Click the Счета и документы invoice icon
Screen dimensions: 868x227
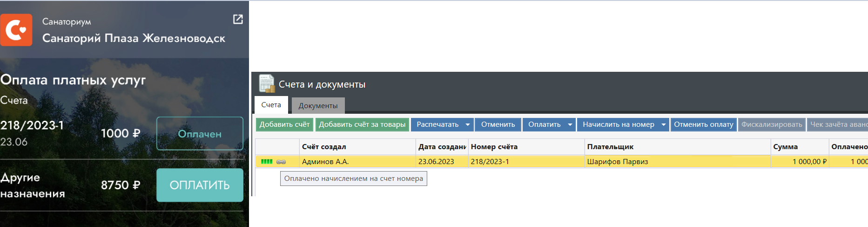[x=267, y=84]
